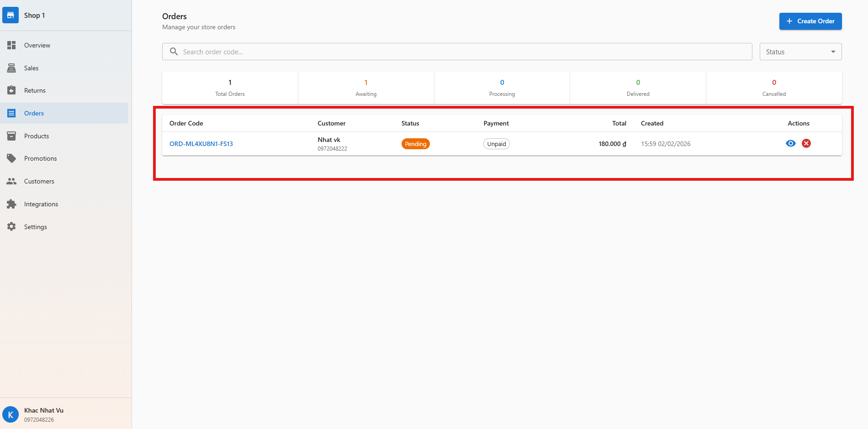
Task: Cancel order with red X icon
Action: 806,143
